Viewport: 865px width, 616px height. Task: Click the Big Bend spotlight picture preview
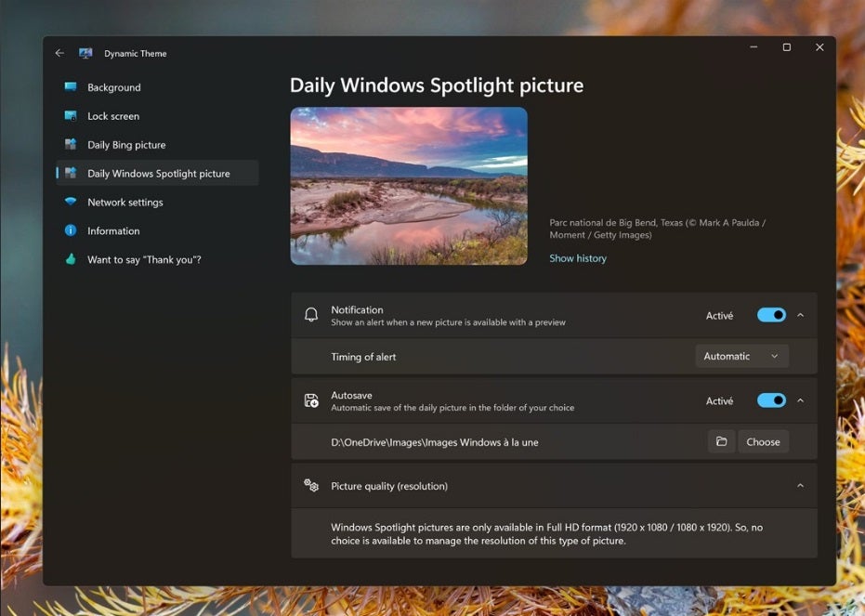(x=409, y=186)
